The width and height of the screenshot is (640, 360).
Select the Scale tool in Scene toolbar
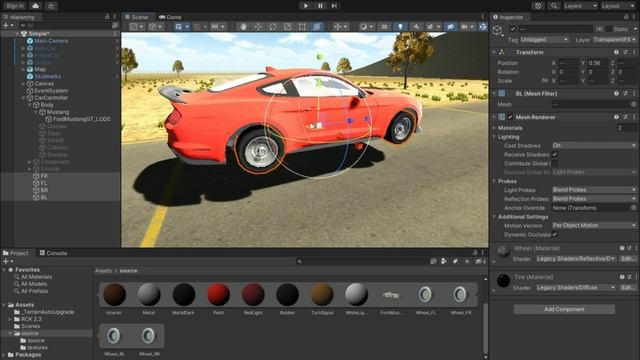(287, 27)
